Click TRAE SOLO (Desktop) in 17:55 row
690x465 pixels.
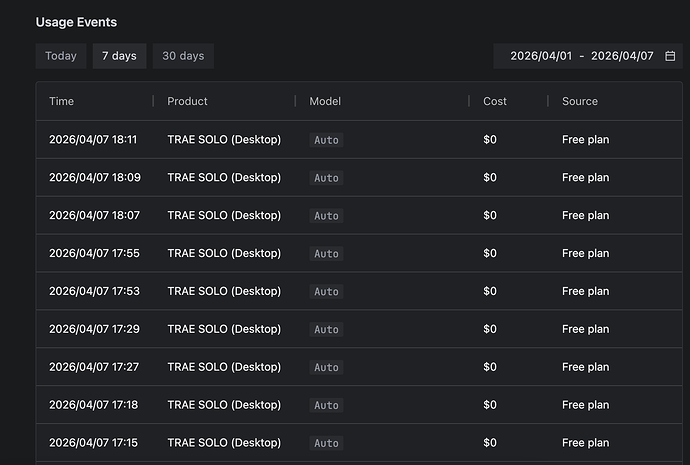pyautogui.click(x=224, y=253)
